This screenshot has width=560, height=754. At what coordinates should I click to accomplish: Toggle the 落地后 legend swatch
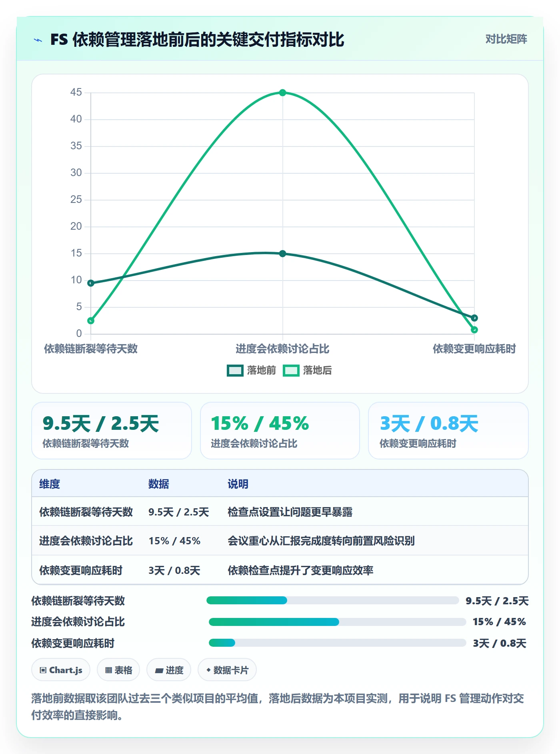(x=291, y=371)
